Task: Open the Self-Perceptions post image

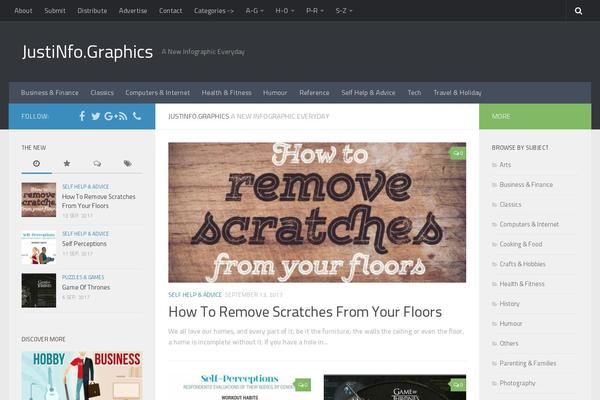Action: [x=240, y=387]
